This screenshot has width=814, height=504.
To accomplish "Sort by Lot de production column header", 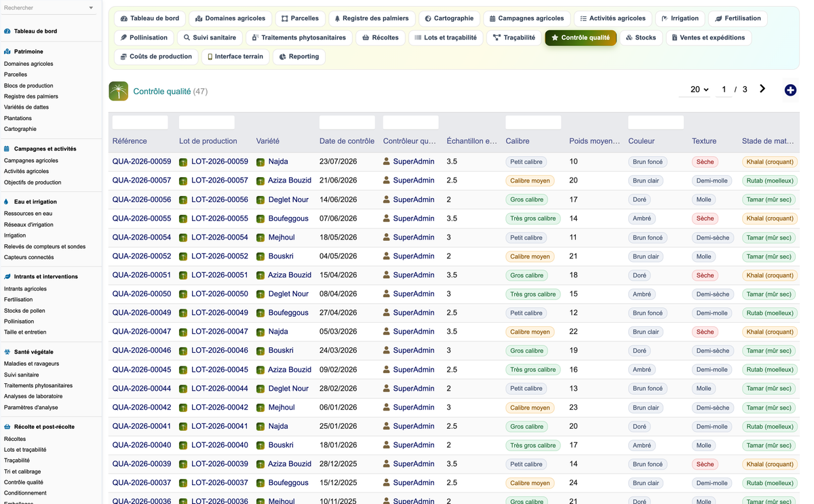I will [x=208, y=141].
